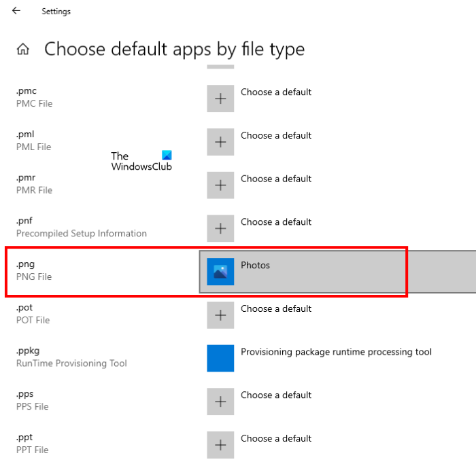This screenshot has width=476, height=464.
Task: Click the plus icon for .pmr
Action: pos(220,185)
